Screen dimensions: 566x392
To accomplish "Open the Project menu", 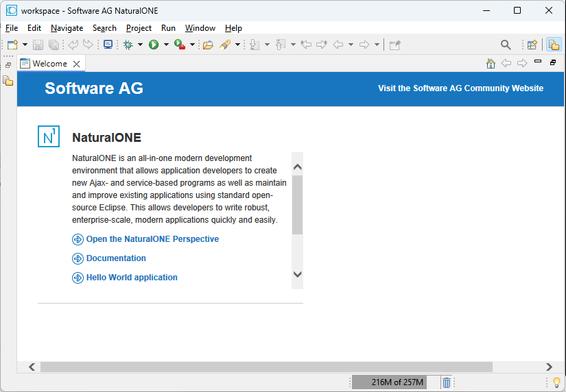I will 139,28.
